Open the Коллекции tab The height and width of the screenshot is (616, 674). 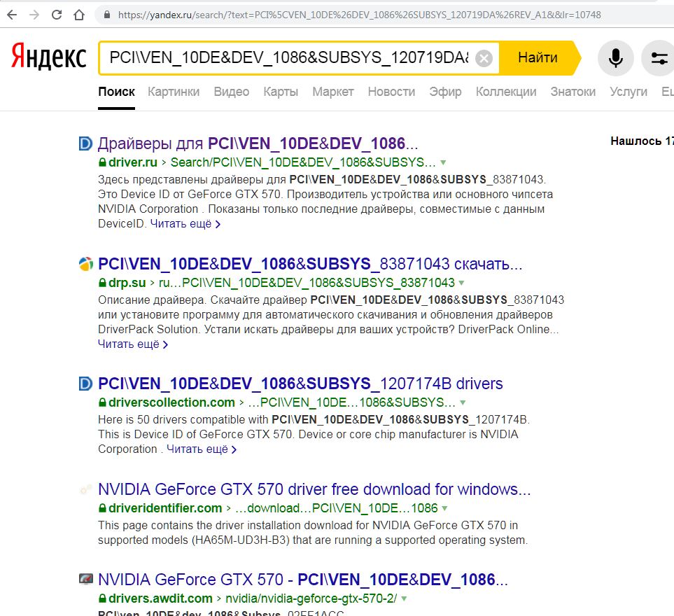(506, 92)
